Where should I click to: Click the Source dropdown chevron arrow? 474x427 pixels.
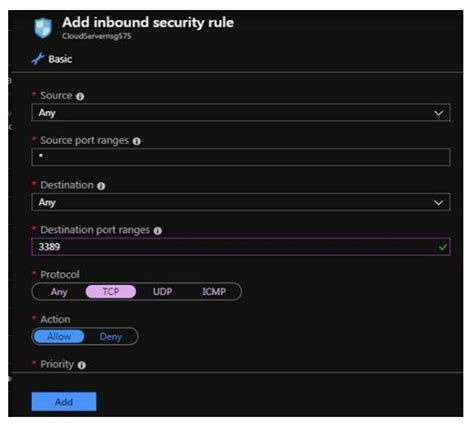pyautogui.click(x=439, y=113)
